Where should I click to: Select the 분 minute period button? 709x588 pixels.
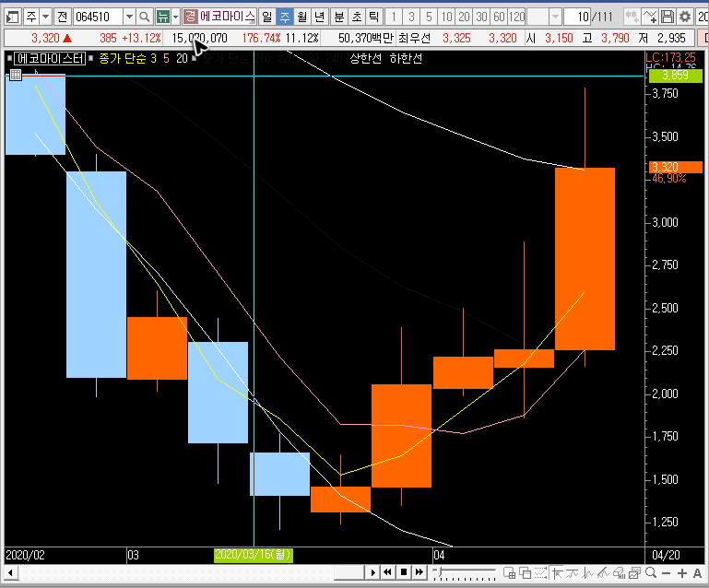(339, 18)
